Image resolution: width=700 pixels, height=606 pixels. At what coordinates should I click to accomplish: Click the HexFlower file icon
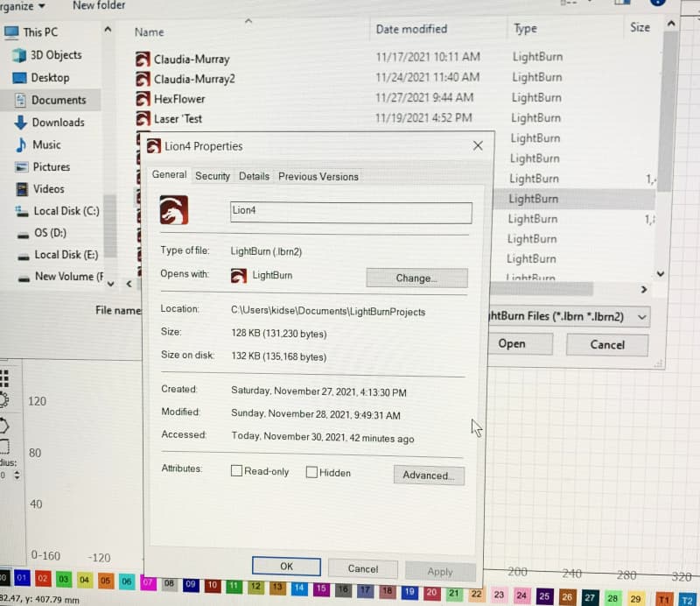pos(143,99)
